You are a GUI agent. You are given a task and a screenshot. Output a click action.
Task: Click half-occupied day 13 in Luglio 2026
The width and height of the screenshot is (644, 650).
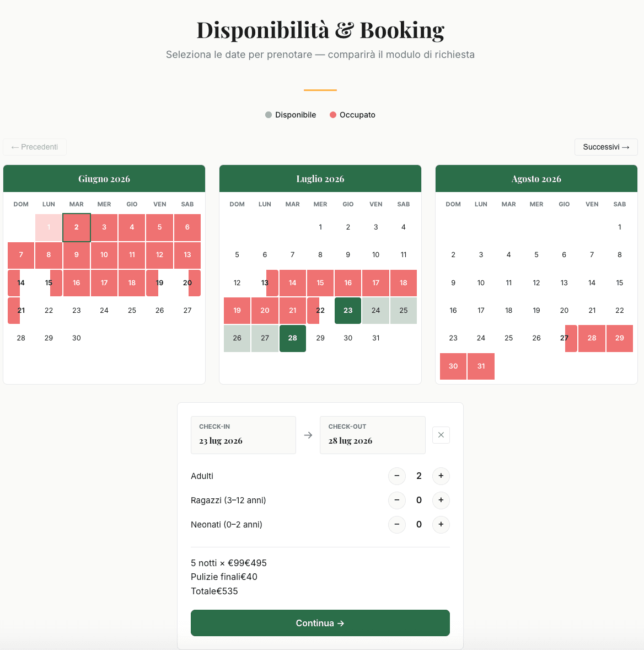coord(265,283)
